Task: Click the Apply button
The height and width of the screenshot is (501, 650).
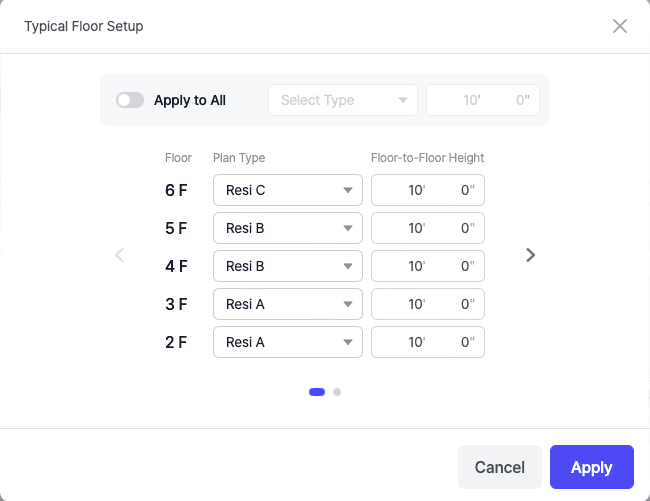Action: click(591, 467)
